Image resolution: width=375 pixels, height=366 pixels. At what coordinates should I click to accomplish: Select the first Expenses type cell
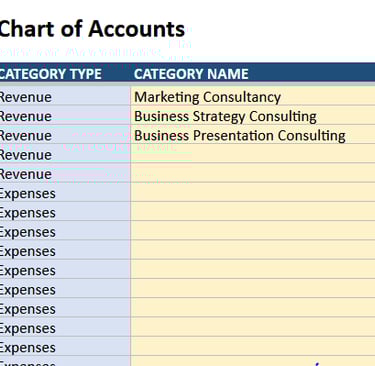(65, 193)
